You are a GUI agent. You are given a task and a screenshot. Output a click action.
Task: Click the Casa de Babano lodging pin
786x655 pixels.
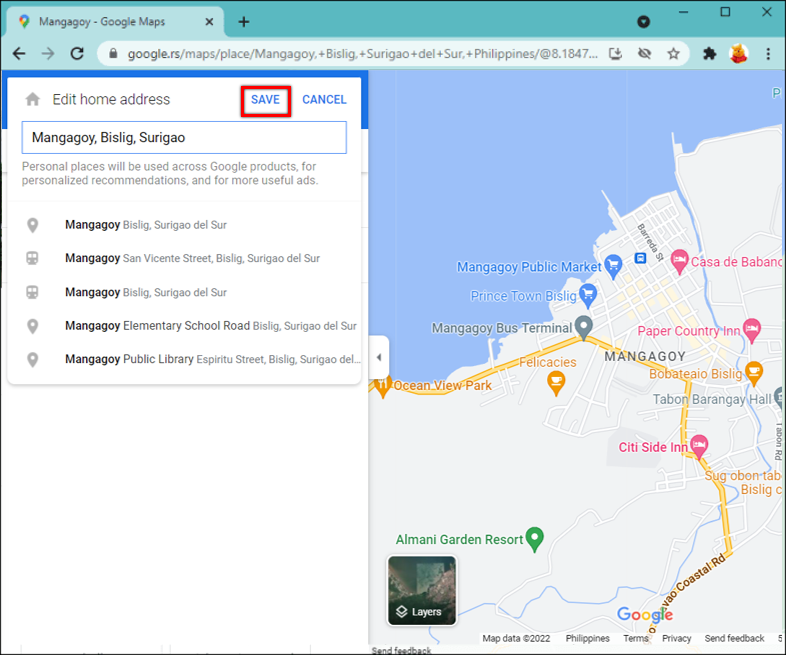pyautogui.click(x=679, y=261)
